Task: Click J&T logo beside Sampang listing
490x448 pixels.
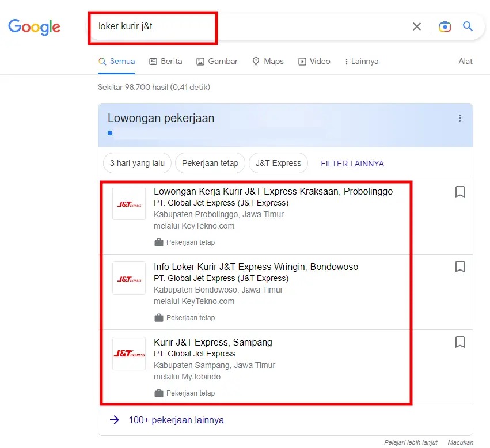Action: point(129,354)
